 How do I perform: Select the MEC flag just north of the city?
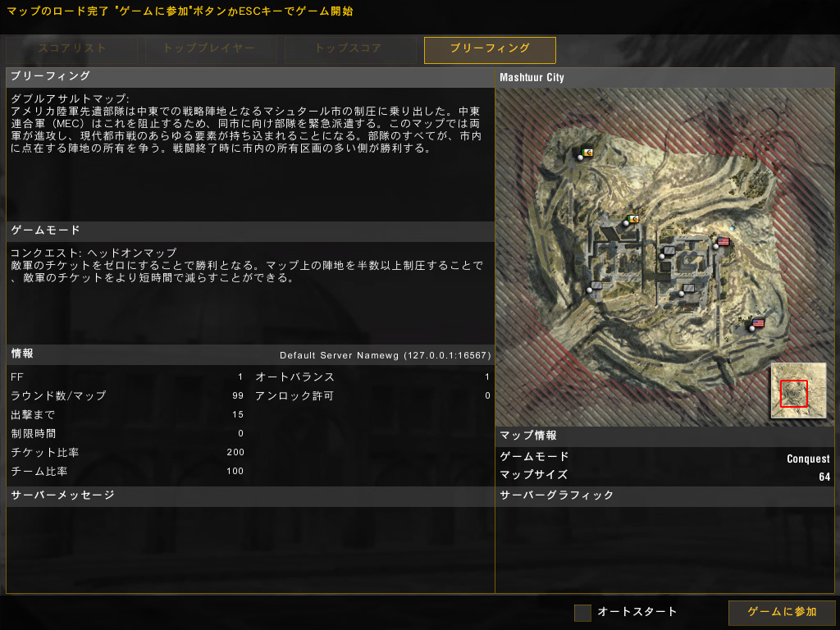pos(632,220)
